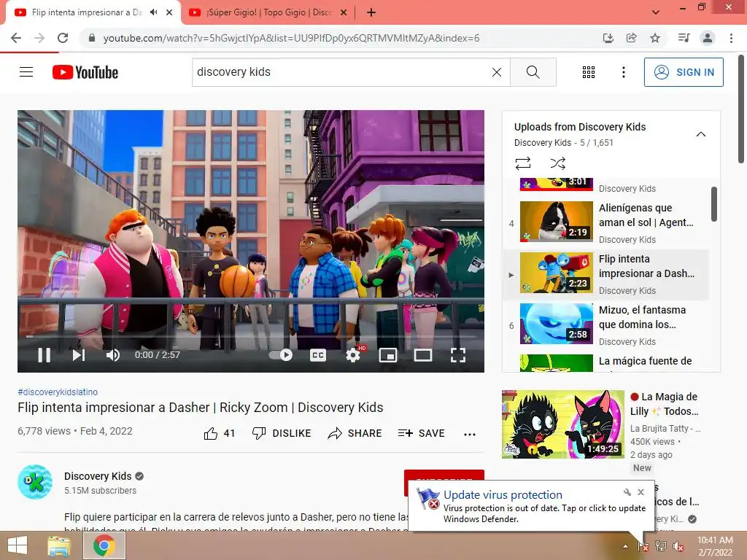Switch to theater mode
Viewport: 747px width, 560px height.
[423, 355]
